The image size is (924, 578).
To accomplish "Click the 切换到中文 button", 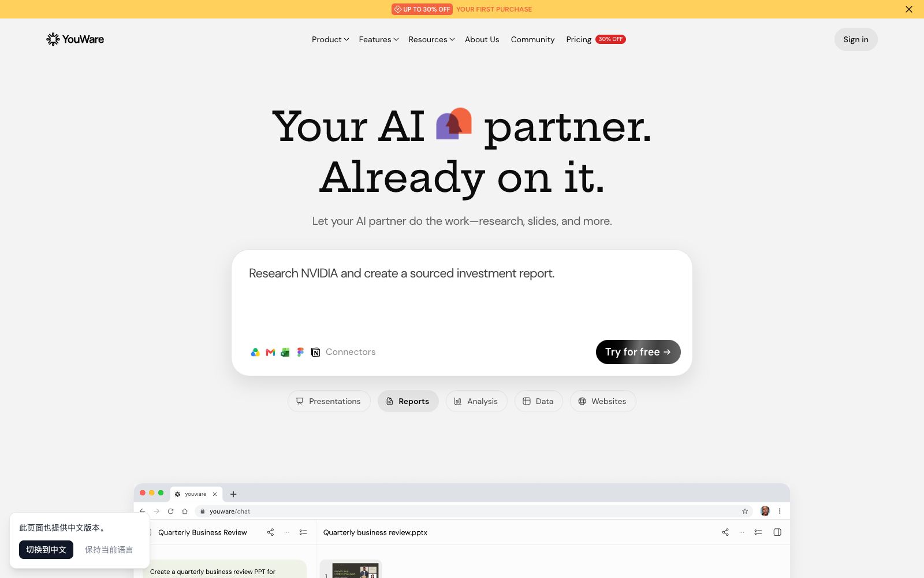I will 46,550.
